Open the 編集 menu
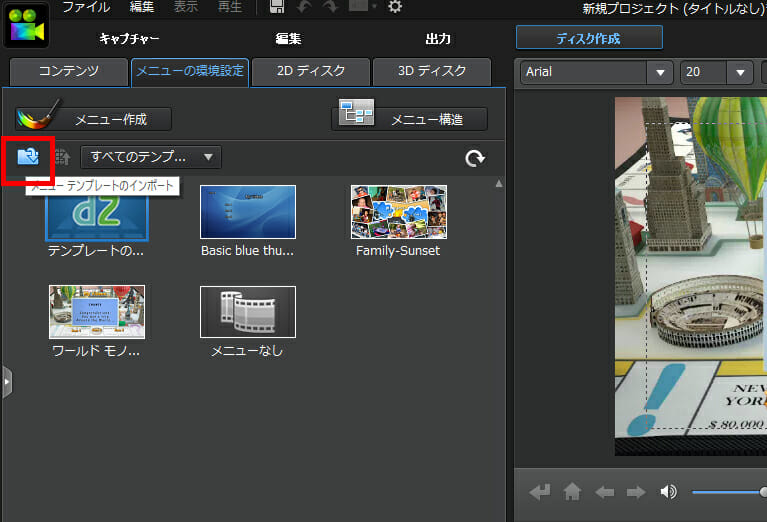The image size is (767, 522). point(142,7)
